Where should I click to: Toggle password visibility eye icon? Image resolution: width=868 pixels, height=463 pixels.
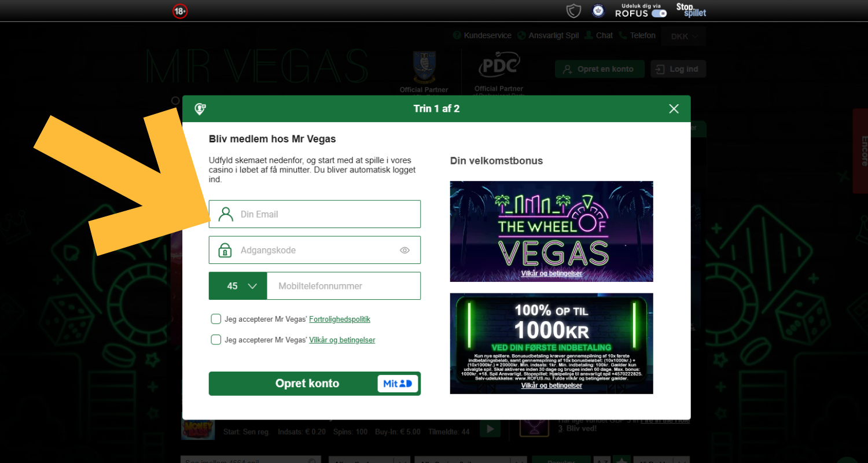(404, 250)
